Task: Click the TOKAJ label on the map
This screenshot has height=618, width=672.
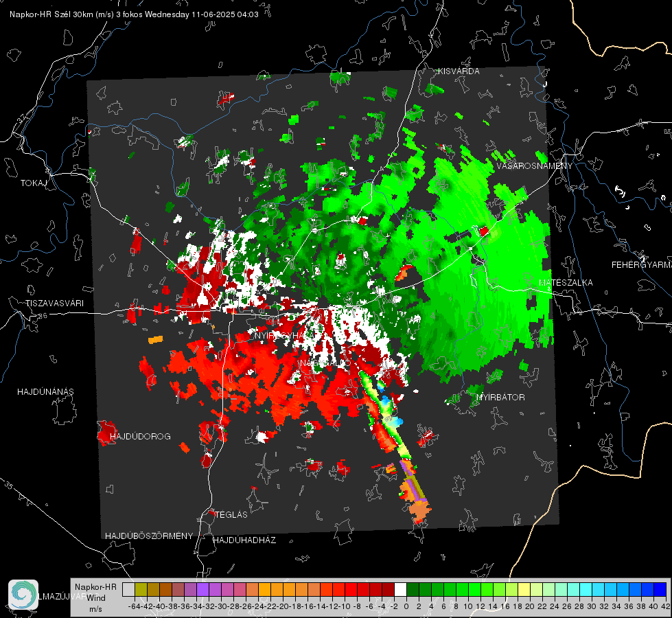Action: [x=34, y=183]
